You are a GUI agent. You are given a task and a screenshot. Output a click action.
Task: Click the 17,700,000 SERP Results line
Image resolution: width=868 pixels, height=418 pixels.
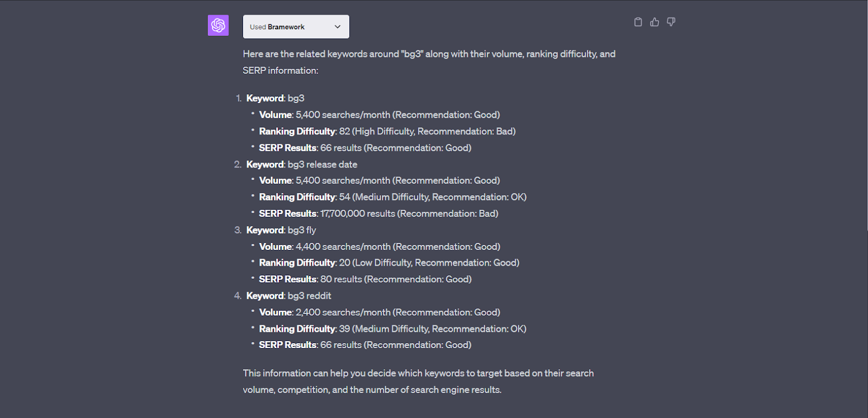coord(379,214)
